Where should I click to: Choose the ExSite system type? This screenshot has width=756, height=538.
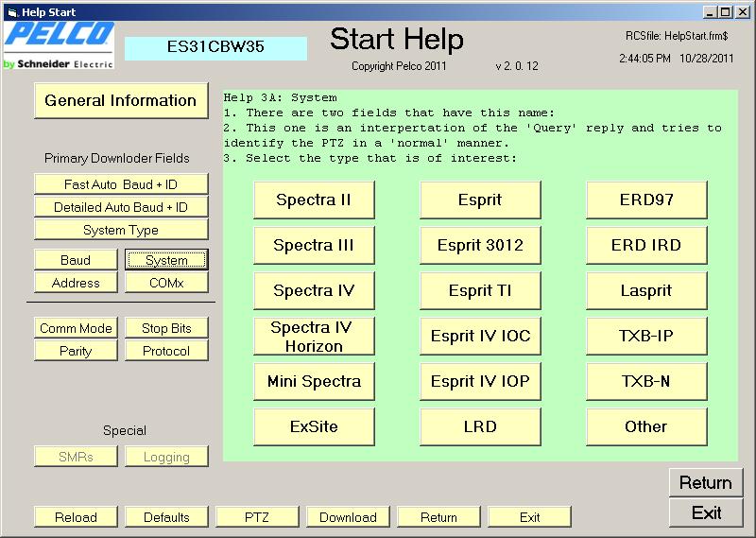(x=314, y=426)
